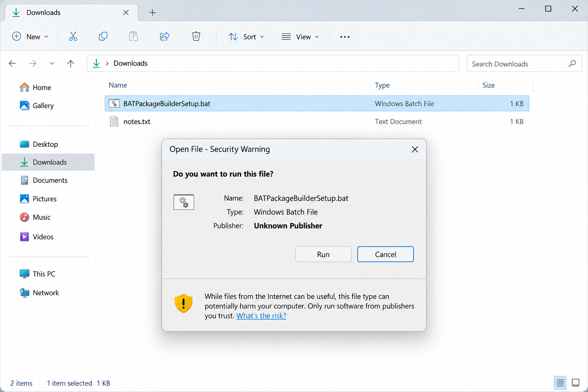Image resolution: width=588 pixels, height=392 pixels.
Task: Click Downloads in the address bar
Action: click(x=131, y=64)
